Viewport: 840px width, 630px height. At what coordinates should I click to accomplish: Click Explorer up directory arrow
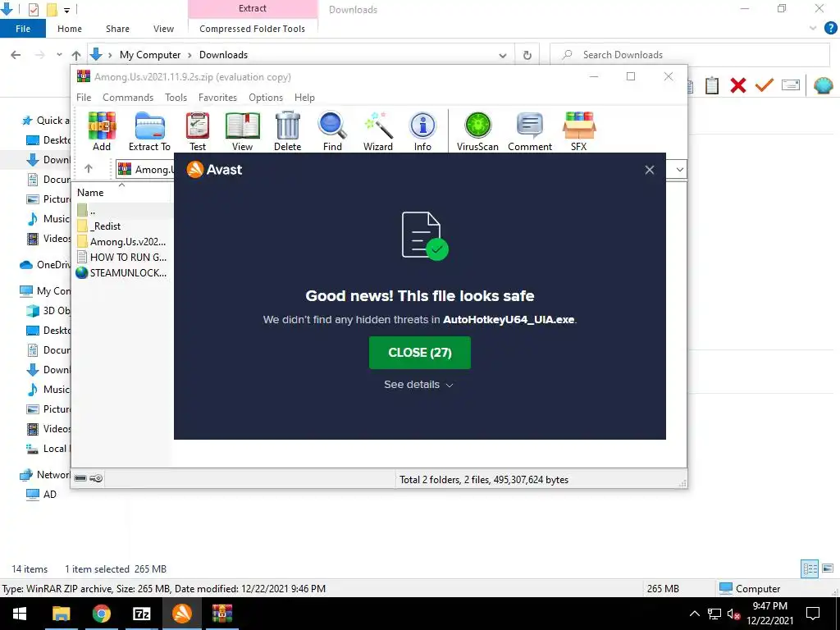tap(76, 55)
